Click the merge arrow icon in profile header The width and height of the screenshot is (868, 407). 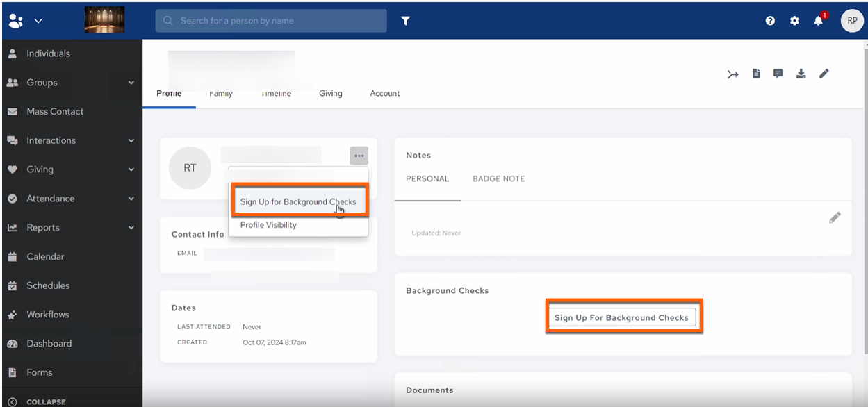733,74
